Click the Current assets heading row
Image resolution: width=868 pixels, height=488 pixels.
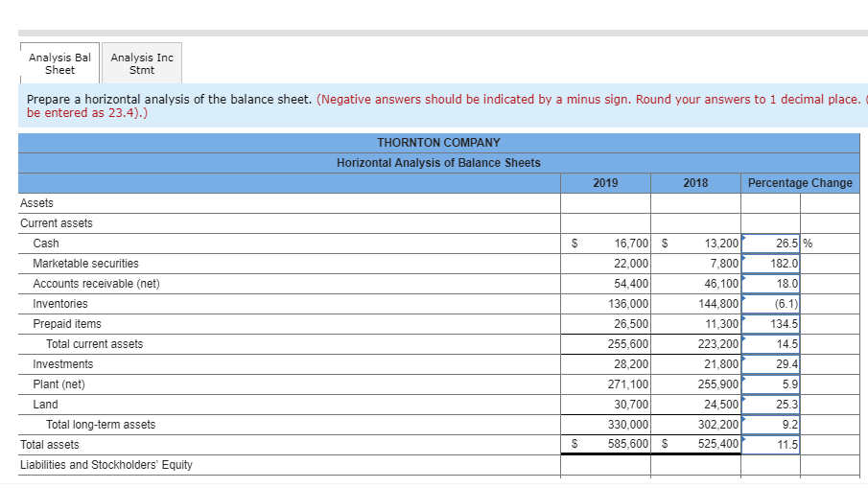pyautogui.click(x=57, y=223)
